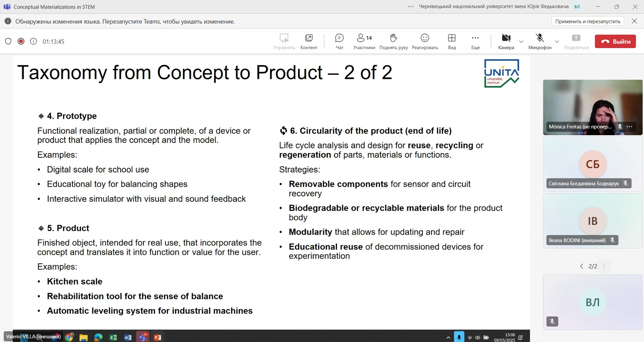Click the Content pop-out icon

click(309, 42)
